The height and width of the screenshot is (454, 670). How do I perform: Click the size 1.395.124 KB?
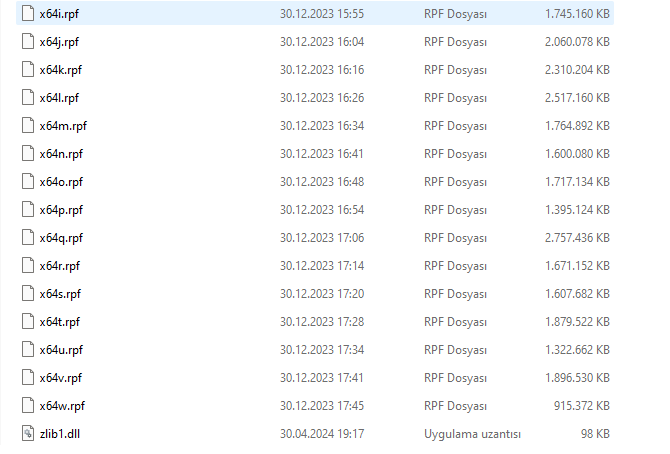click(577, 210)
